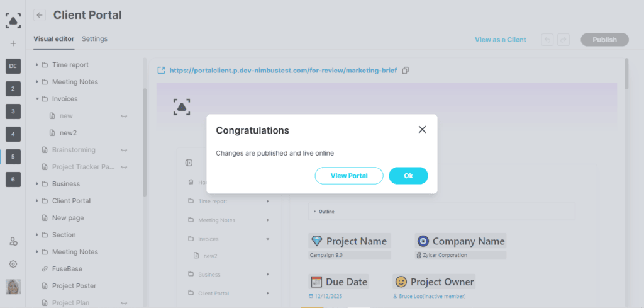This screenshot has width=644, height=308.
Task: Click the undo arrow icon
Action: (547, 40)
